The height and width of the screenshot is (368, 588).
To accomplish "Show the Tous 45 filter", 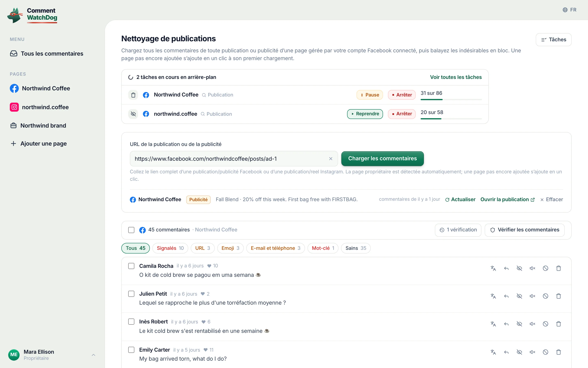I will 135,248.
